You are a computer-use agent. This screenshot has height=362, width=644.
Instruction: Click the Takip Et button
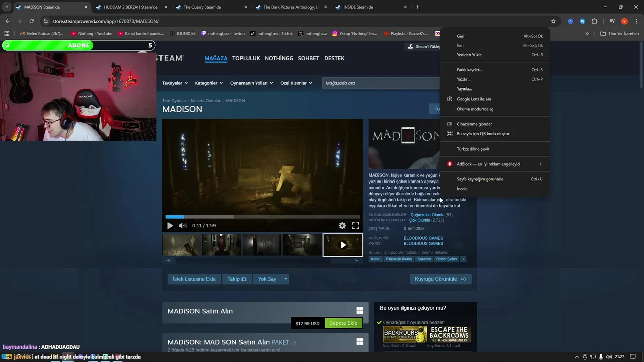(237, 279)
